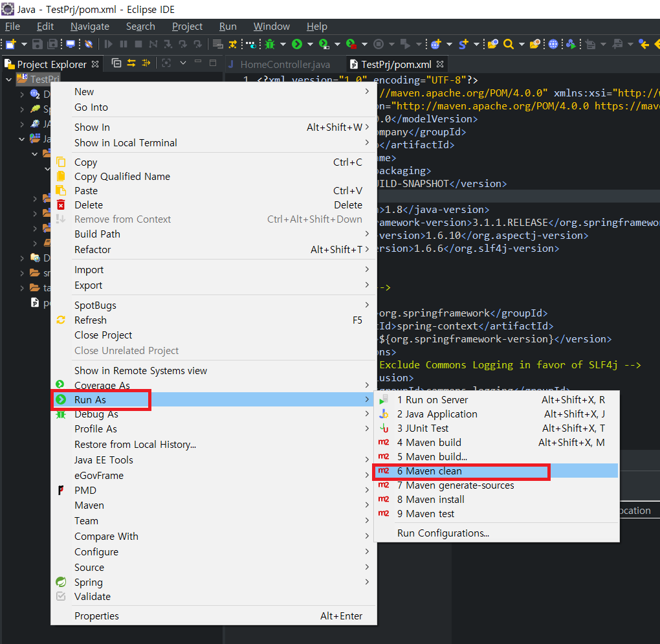Click the Resume debug icon
The image size is (660, 644).
pyautogui.click(x=108, y=44)
